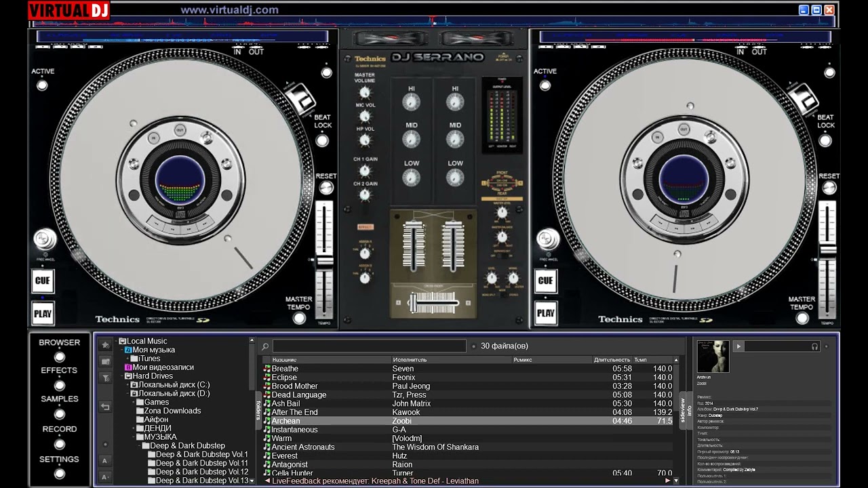Click the right channel HI equalizer knob
This screenshot has height=488, width=868.
(x=455, y=102)
